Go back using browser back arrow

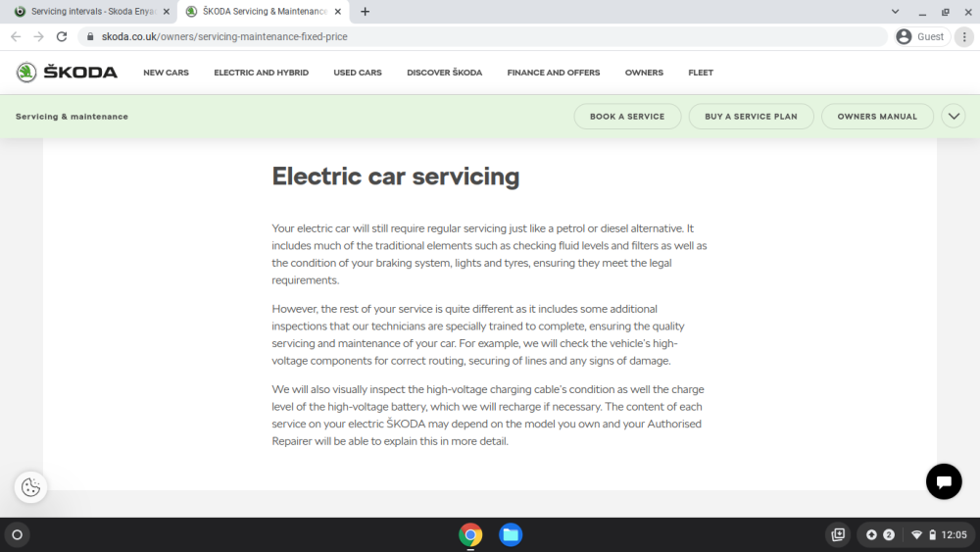[16, 37]
